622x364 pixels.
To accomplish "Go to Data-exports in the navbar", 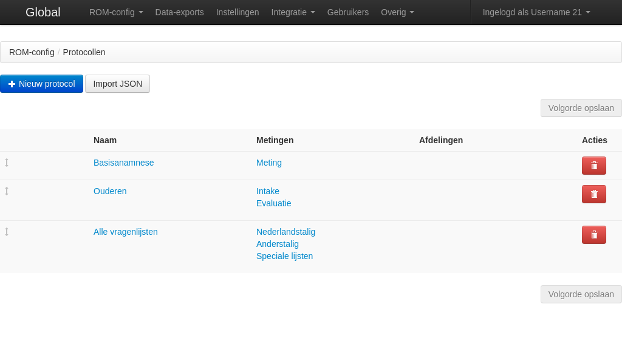I will click(x=179, y=12).
